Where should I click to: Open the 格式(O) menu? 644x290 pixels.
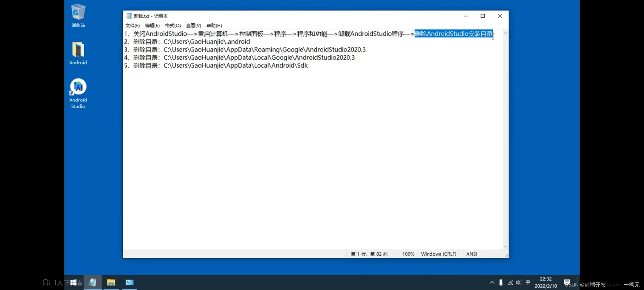pyautogui.click(x=173, y=26)
